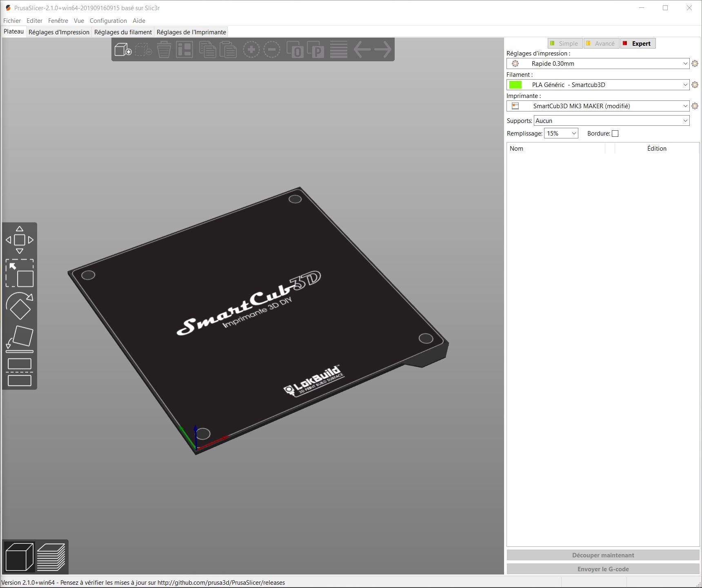Select the Scale gizmo tool

click(20, 273)
